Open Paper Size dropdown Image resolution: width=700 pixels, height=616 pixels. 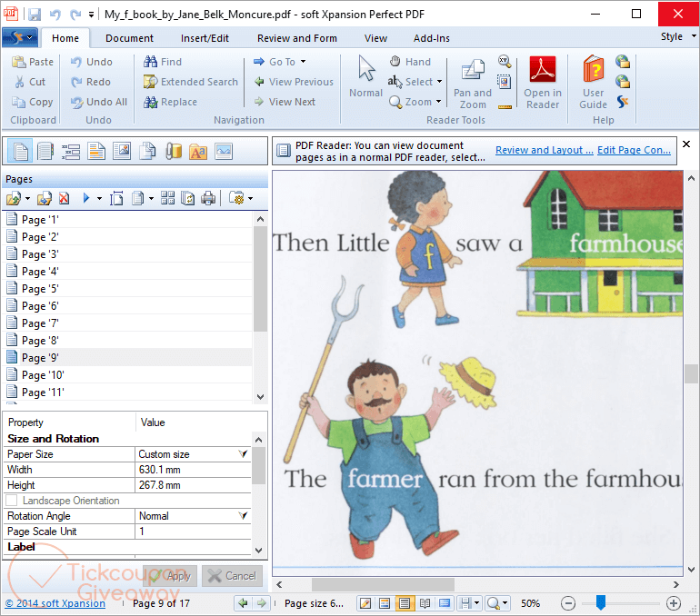[244, 454]
